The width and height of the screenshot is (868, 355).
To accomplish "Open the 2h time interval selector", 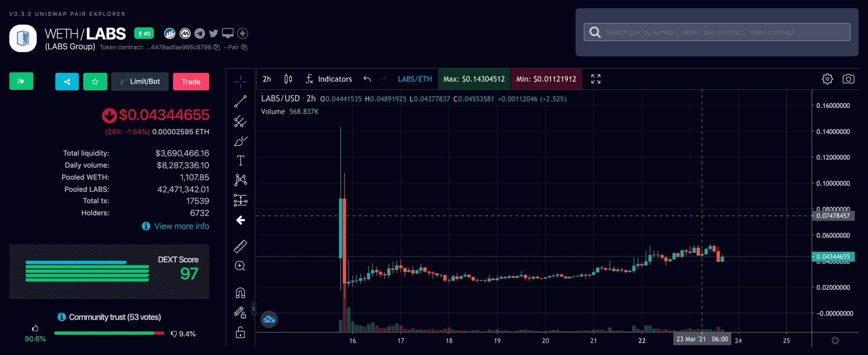I will tap(267, 79).
